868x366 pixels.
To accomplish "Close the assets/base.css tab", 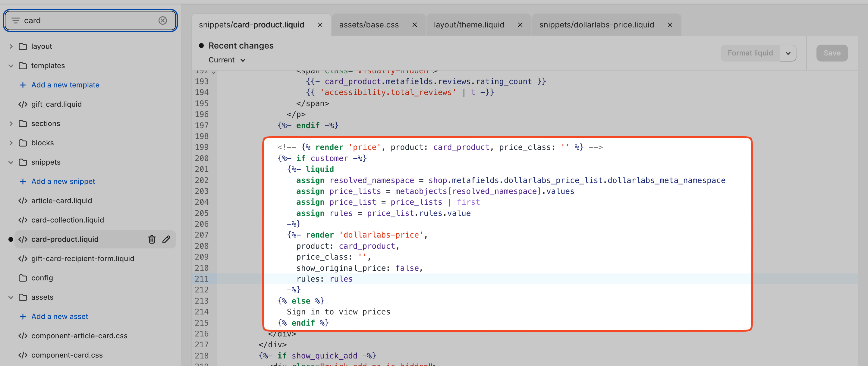I will point(414,25).
